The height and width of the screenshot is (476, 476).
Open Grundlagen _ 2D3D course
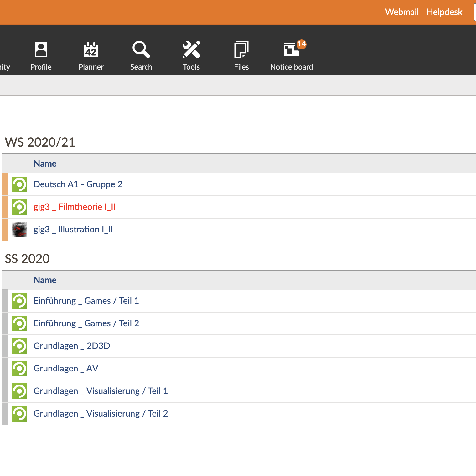coord(72,346)
